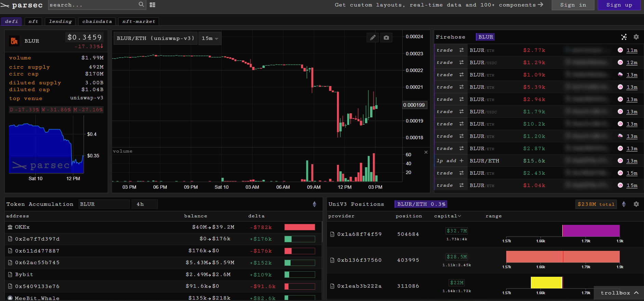
Task: Take chart snapshot with camera icon
Action: click(x=386, y=38)
